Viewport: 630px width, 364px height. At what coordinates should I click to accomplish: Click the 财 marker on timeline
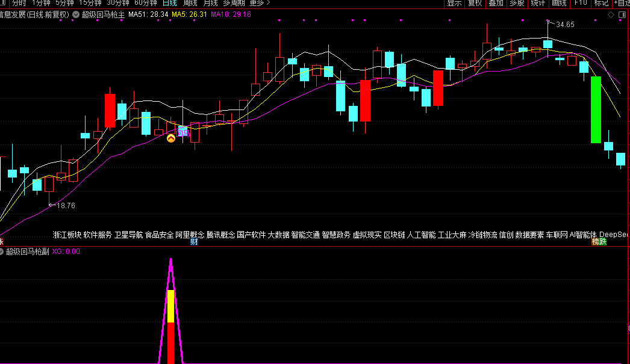point(194,242)
